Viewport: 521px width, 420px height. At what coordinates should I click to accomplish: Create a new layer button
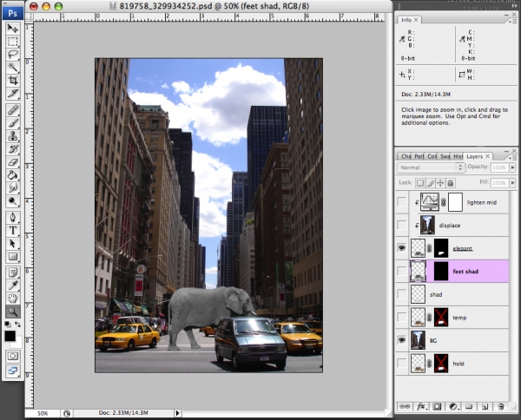[485, 406]
